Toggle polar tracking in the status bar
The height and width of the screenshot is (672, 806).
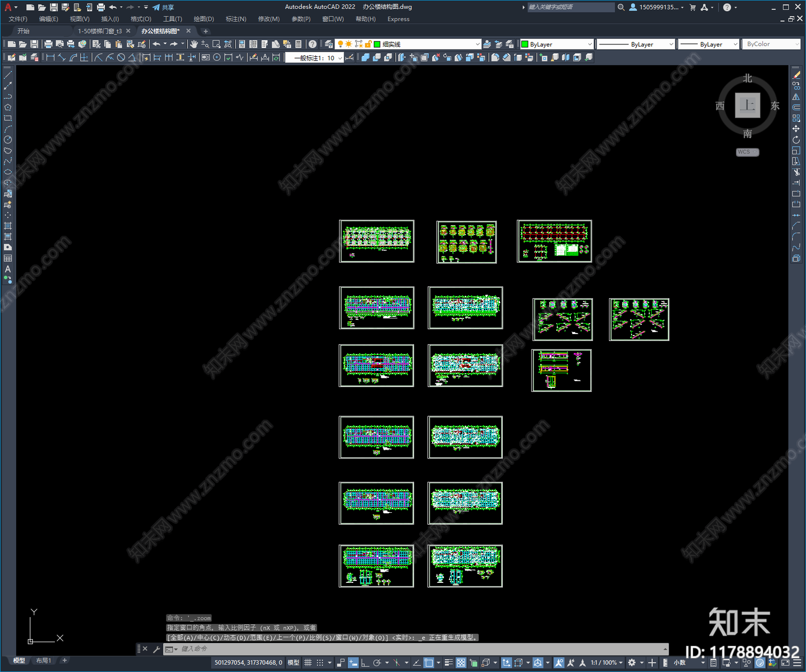[377, 662]
